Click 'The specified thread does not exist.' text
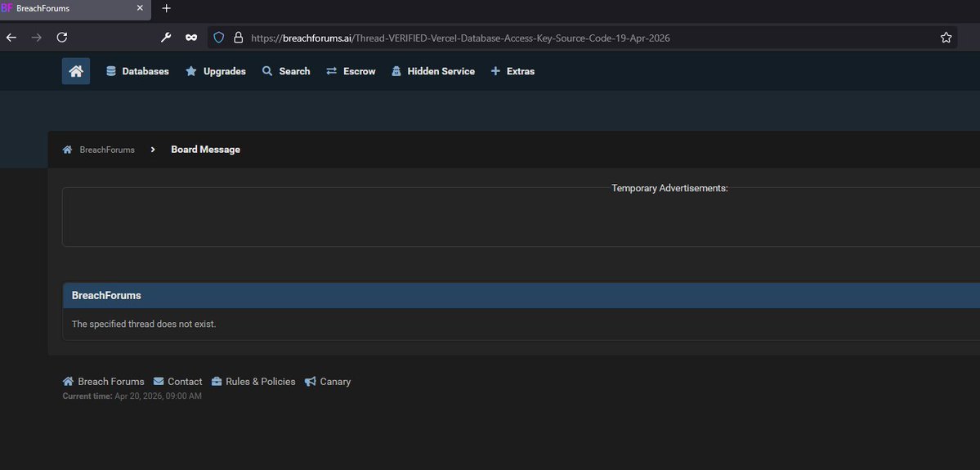Viewport: 980px width, 470px height. [144, 325]
